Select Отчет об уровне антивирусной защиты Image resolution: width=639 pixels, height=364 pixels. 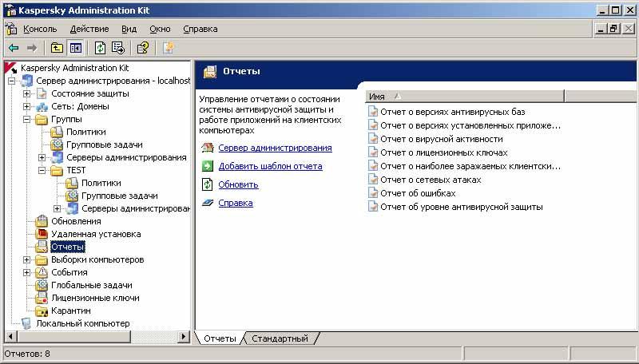[x=462, y=207]
